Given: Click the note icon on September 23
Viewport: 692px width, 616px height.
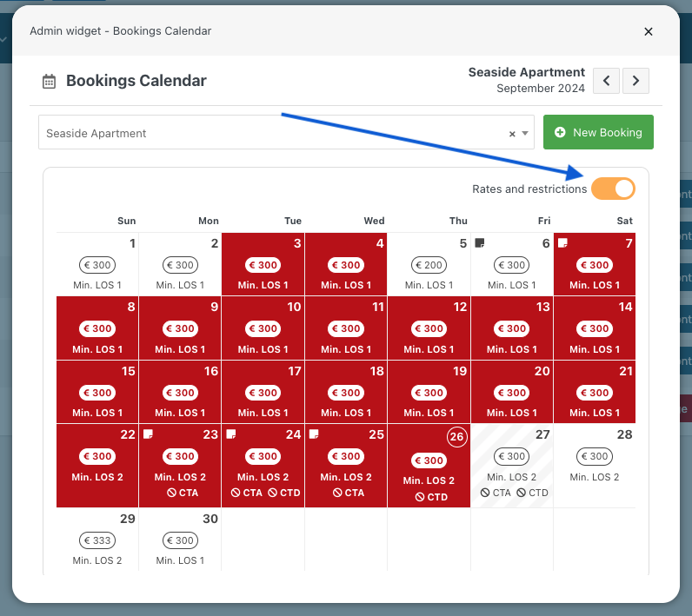Looking at the screenshot, I should point(148,434).
